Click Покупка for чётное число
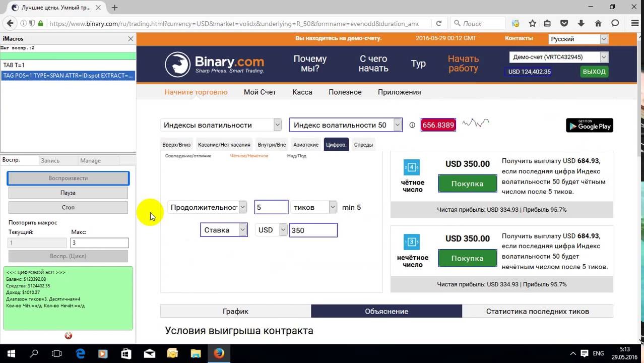Viewport: 644px width, 363px height. [x=467, y=184]
